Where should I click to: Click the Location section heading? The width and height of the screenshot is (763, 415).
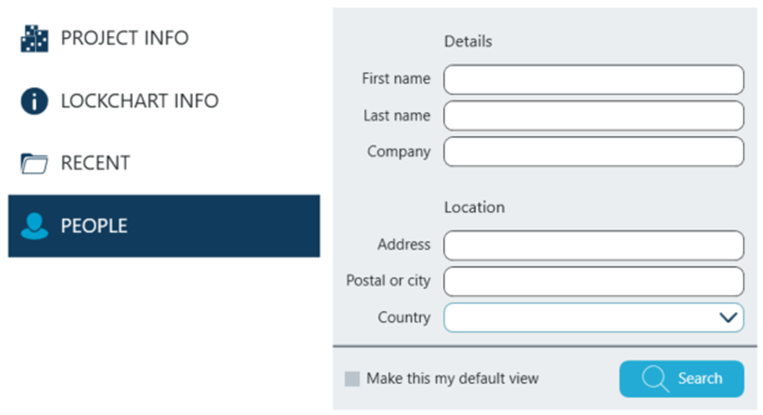tap(474, 207)
